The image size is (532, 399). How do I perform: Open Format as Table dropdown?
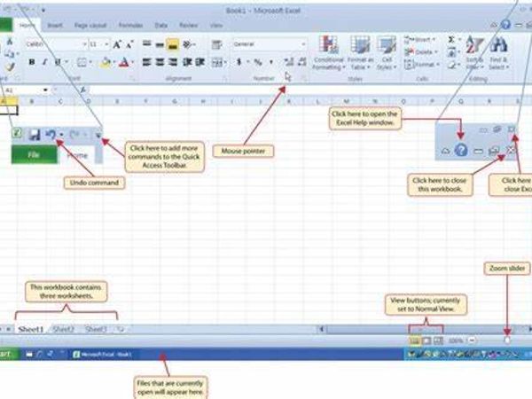pyautogui.click(x=360, y=52)
